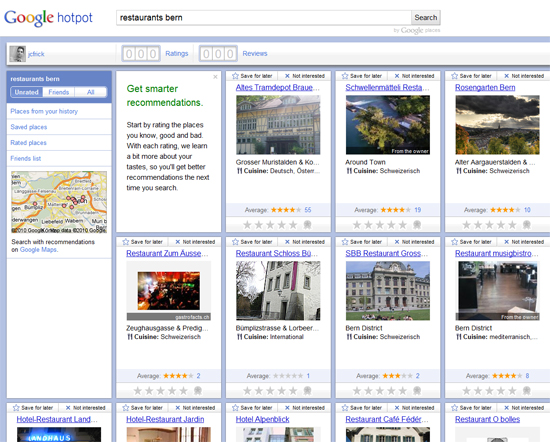This screenshot has height=442, width=550.
Task: Switch filter to Friends
Action: click(59, 92)
